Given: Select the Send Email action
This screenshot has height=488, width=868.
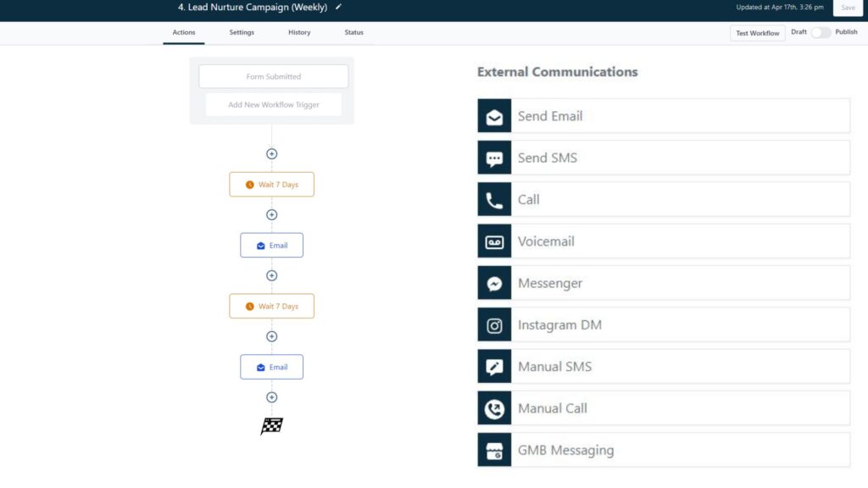Looking at the screenshot, I should [x=664, y=116].
